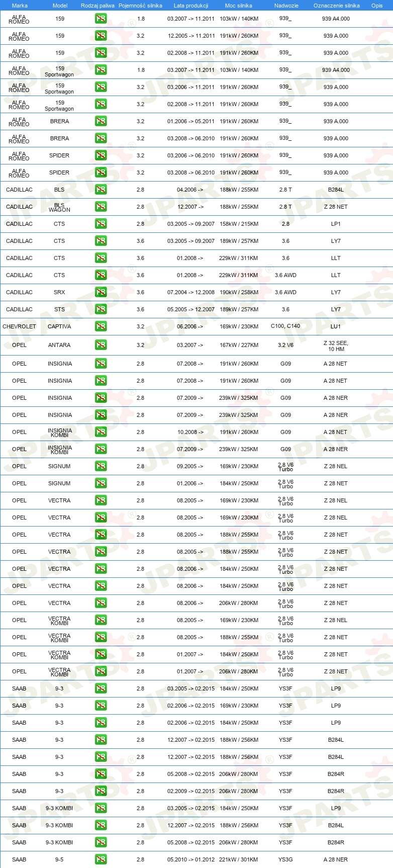Screen dimensions: 393x868
Task: Click fuel icon for Opel Vectra 206kW row
Action: click(x=101, y=603)
